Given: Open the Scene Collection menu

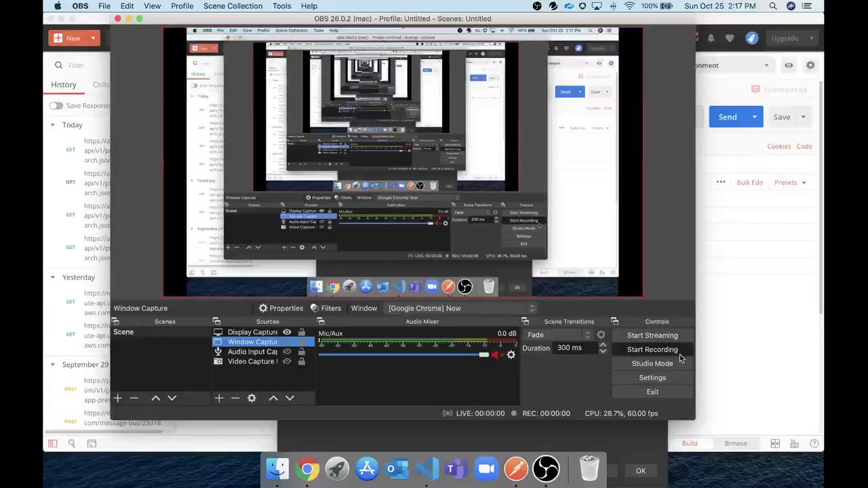Looking at the screenshot, I should click(x=233, y=5).
